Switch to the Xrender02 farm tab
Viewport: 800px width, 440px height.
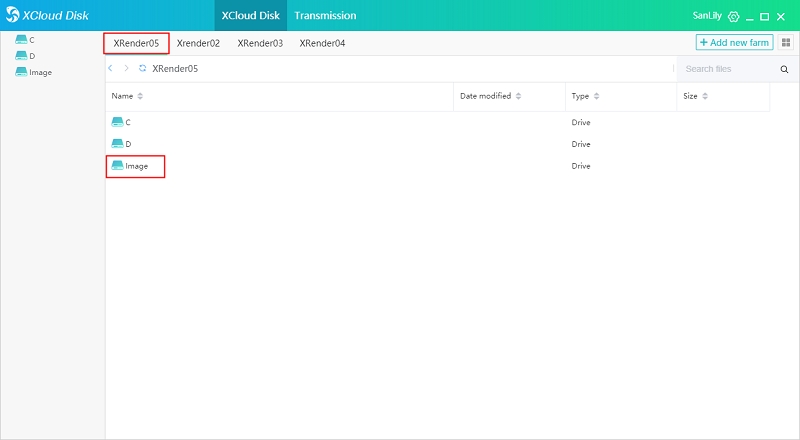[x=198, y=43]
